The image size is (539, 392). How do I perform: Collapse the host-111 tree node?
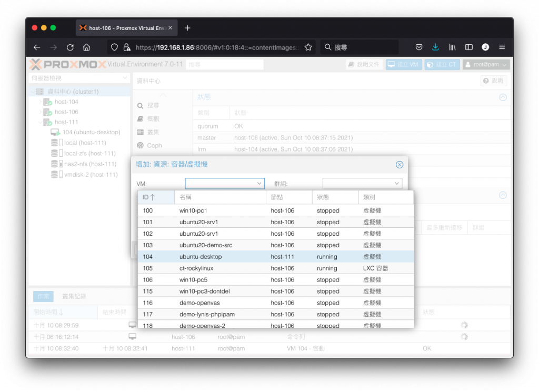pyautogui.click(x=40, y=122)
